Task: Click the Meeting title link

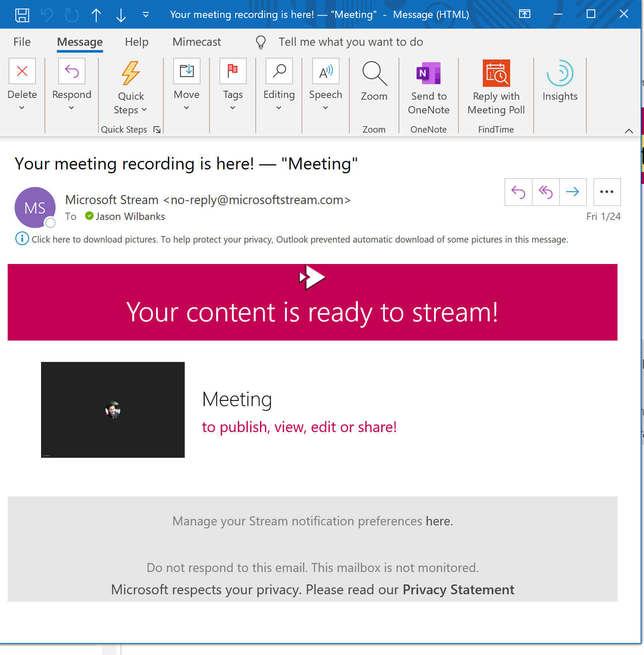Action: (x=237, y=400)
